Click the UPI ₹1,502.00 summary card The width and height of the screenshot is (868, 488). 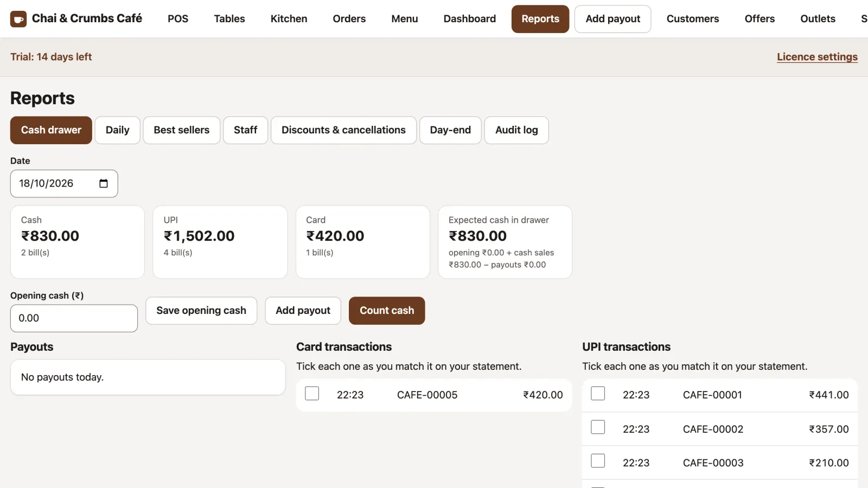(220, 242)
